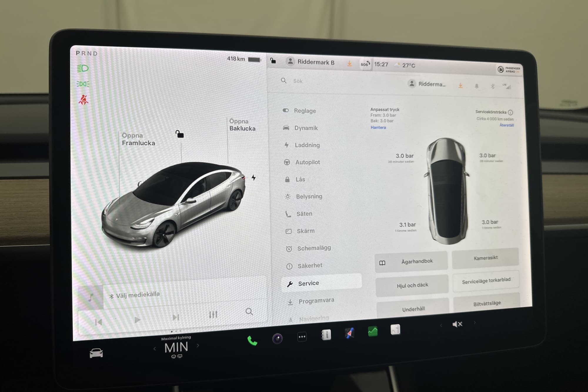Raise temperature with right chevron
588x392 pixels.
198,346
